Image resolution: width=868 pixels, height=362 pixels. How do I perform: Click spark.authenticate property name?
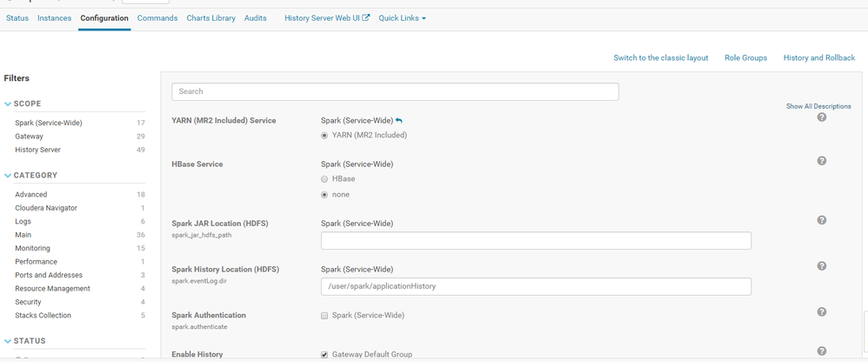coord(199,326)
